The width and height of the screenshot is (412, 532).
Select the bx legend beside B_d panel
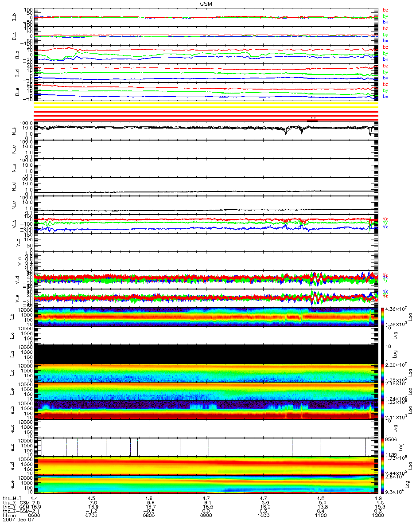pyautogui.click(x=385, y=78)
